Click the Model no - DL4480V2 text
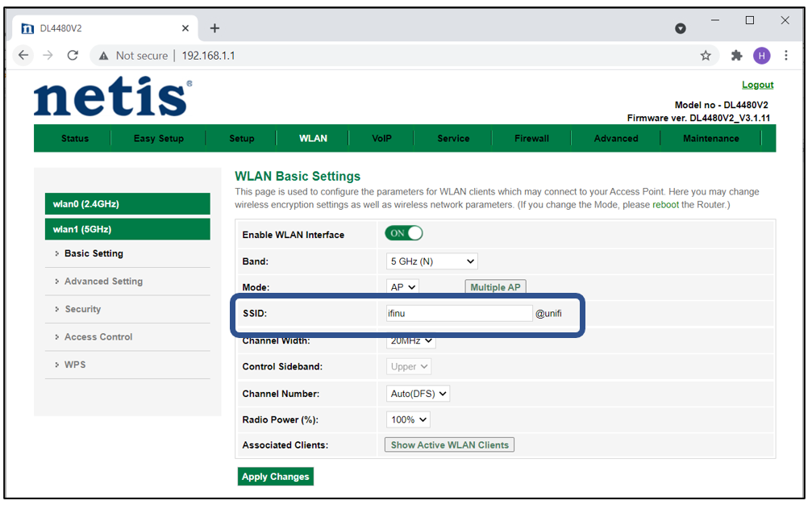 (721, 105)
